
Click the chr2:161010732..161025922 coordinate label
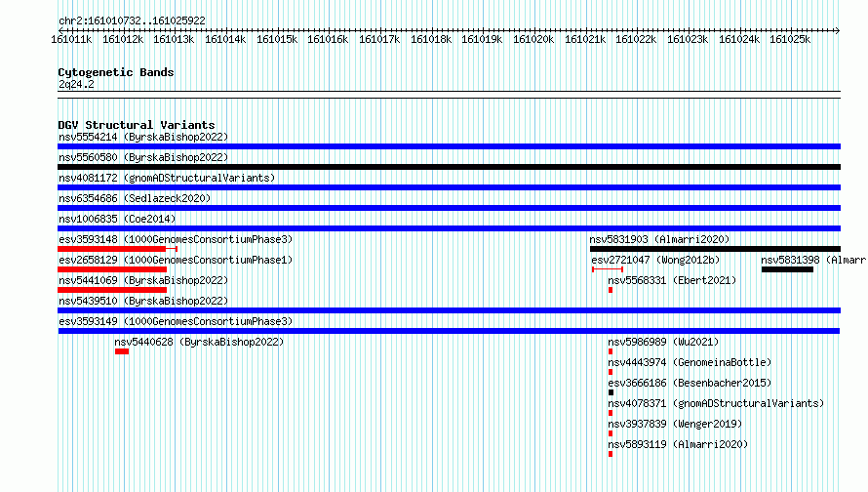pos(132,20)
